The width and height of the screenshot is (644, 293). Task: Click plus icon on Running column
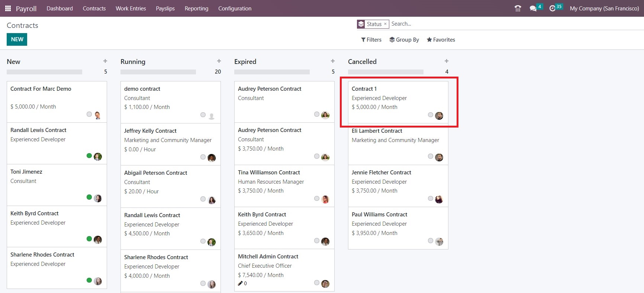point(219,61)
